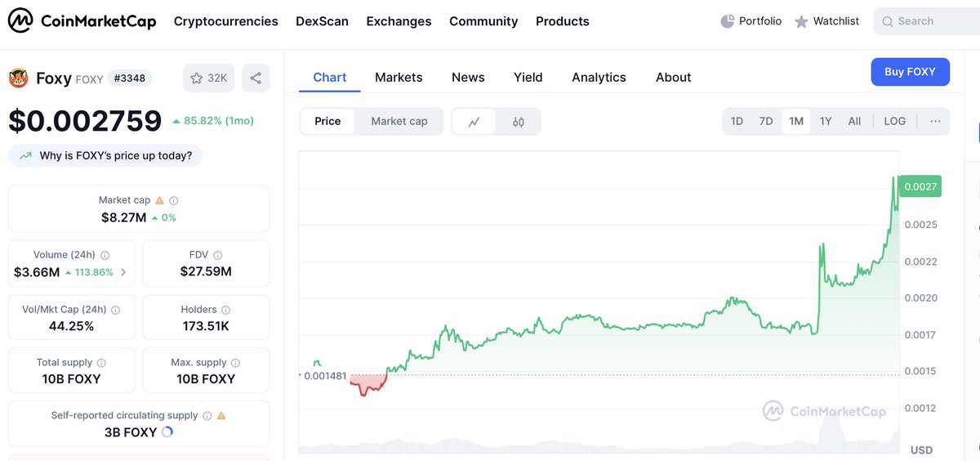The image size is (980, 461).
Task: Click the 0.001481 baseline price label
Action: 325,376
